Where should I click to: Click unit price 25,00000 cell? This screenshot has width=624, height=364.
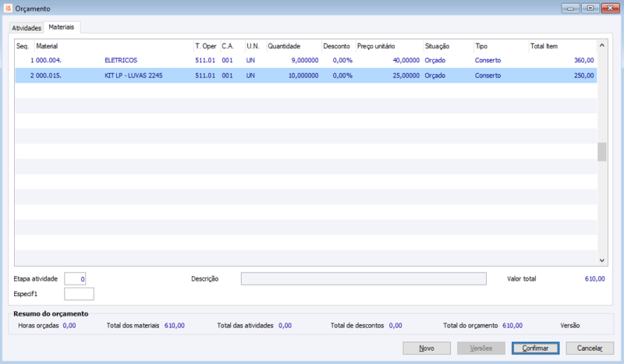tap(406, 76)
